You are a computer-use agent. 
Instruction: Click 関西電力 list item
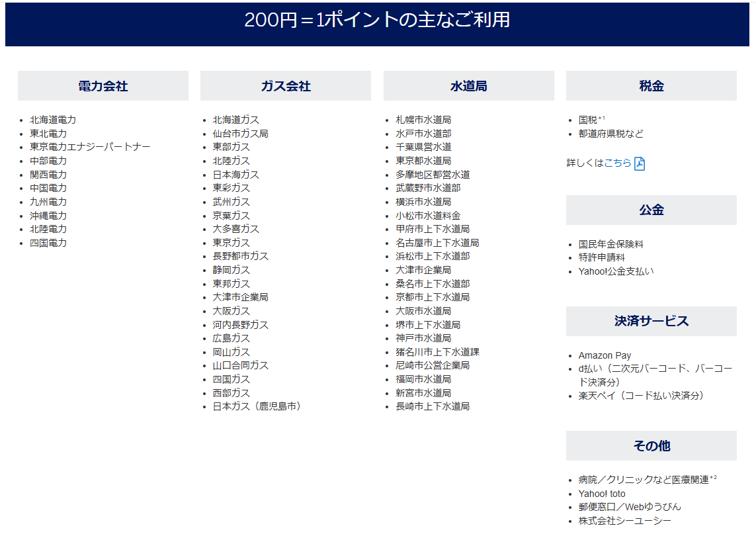point(48,175)
